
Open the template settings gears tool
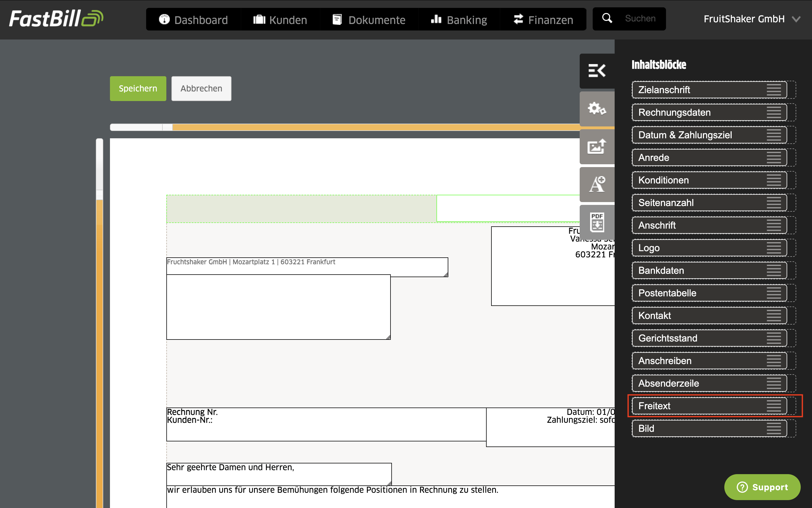[597, 109]
